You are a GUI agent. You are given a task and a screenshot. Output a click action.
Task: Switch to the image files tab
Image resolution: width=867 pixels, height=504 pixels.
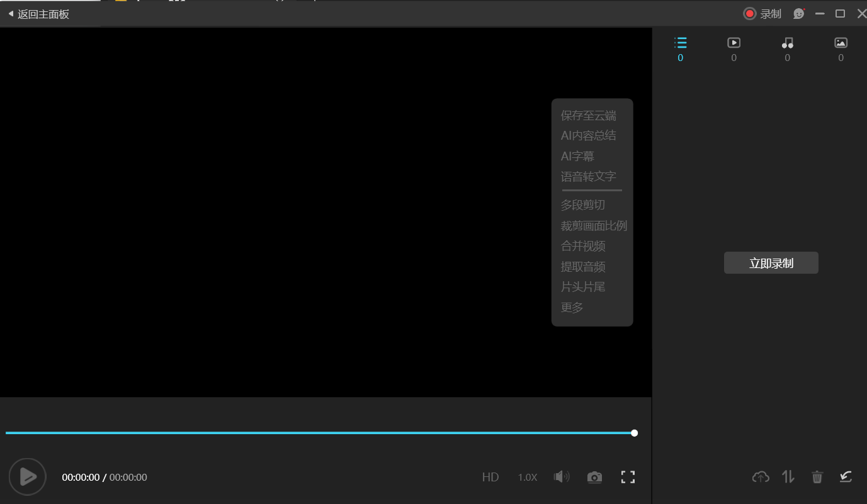click(x=841, y=49)
